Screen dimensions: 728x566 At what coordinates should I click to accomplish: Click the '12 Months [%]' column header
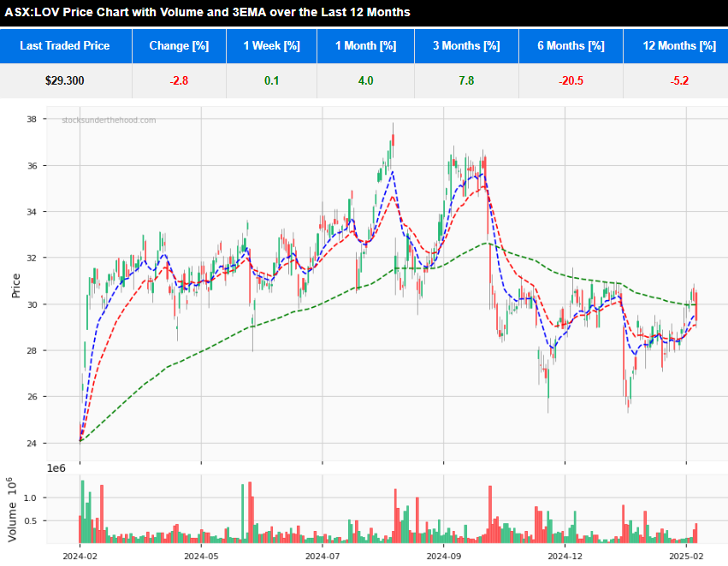(676, 46)
